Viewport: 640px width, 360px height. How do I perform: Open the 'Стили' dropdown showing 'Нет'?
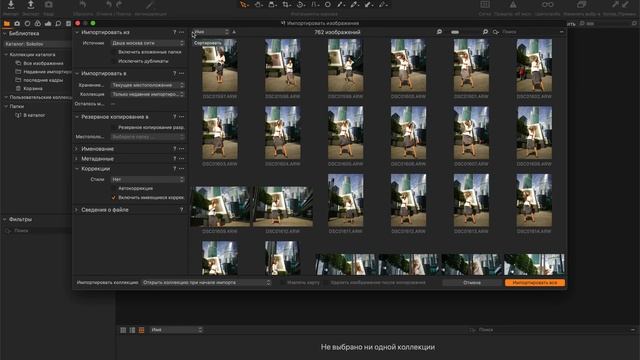tap(148, 179)
